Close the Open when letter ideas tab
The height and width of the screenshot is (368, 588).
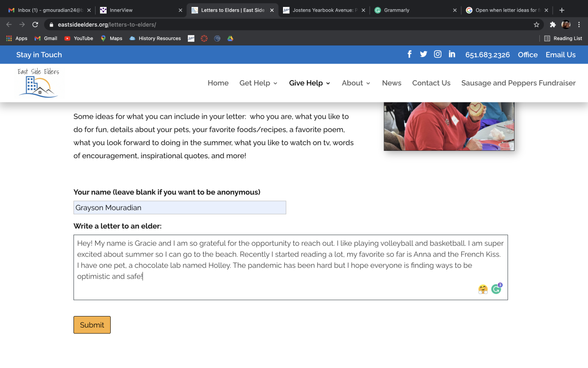point(546,10)
